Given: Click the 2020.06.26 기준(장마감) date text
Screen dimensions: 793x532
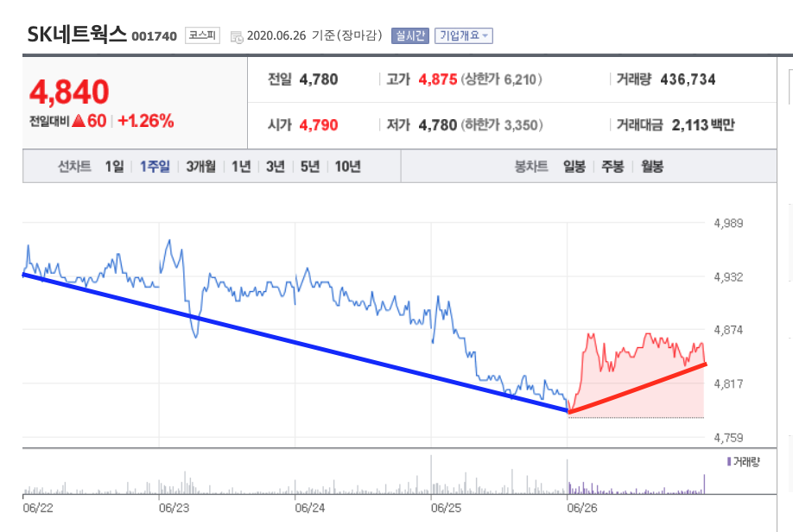Looking at the screenshot, I should (x=314, y=35).
